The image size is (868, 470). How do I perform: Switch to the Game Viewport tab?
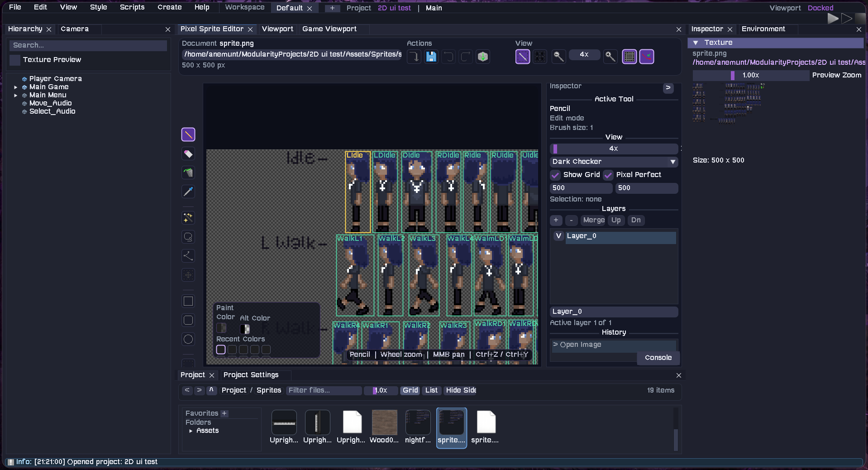pos(329,29)
